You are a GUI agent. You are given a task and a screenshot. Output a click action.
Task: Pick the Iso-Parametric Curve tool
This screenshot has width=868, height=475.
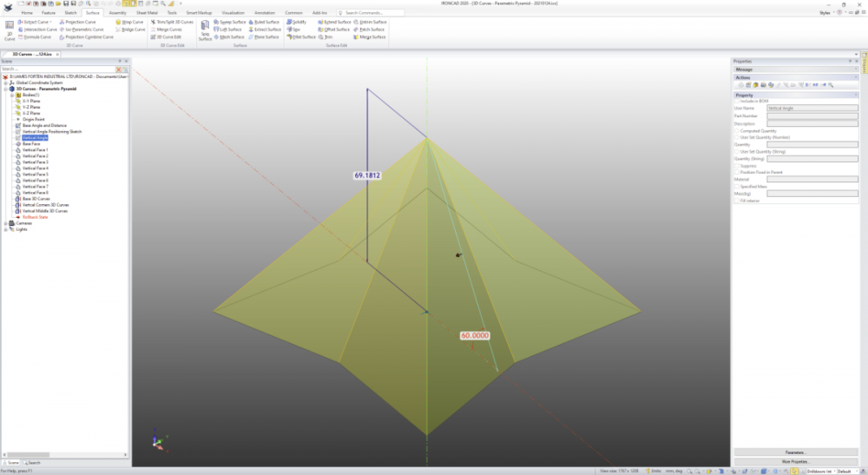click(82, 30)
